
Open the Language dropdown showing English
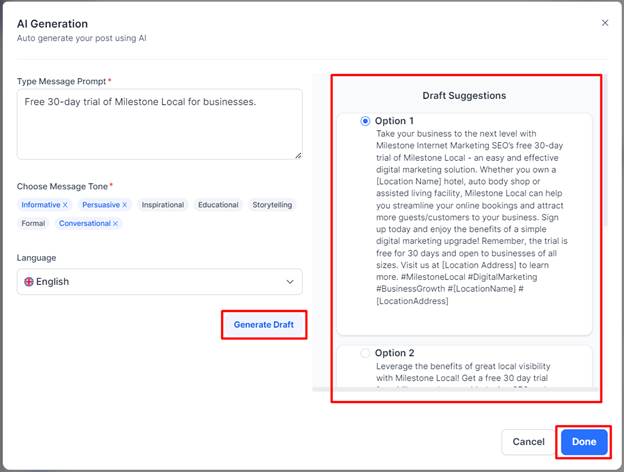coord(160,282)
